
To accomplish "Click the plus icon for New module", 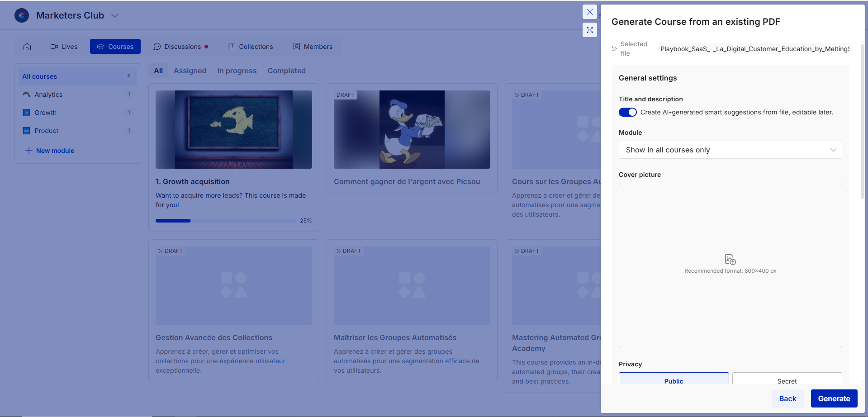I will pos(28,151).
